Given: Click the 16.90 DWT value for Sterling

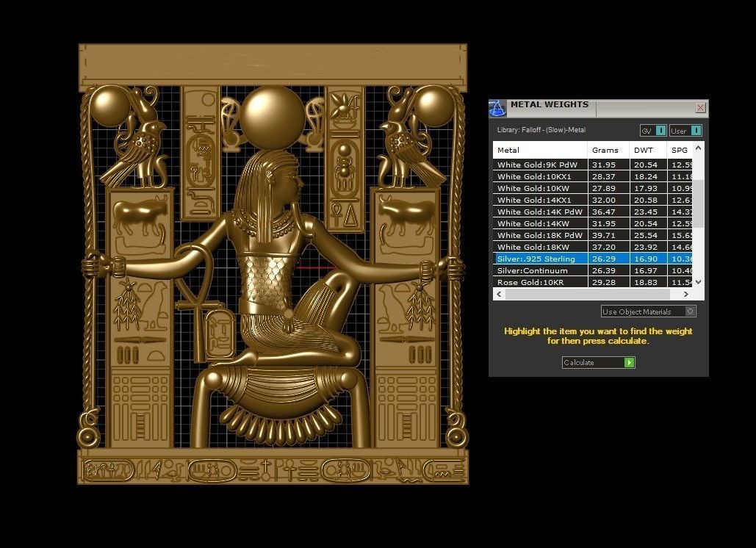Looking at the screenshot, I should 646,259.
